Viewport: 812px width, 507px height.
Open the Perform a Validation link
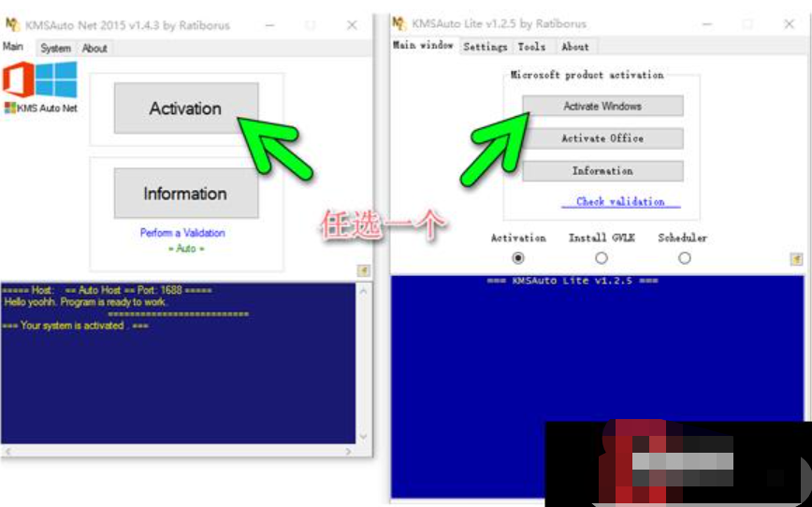pos(182,233)
